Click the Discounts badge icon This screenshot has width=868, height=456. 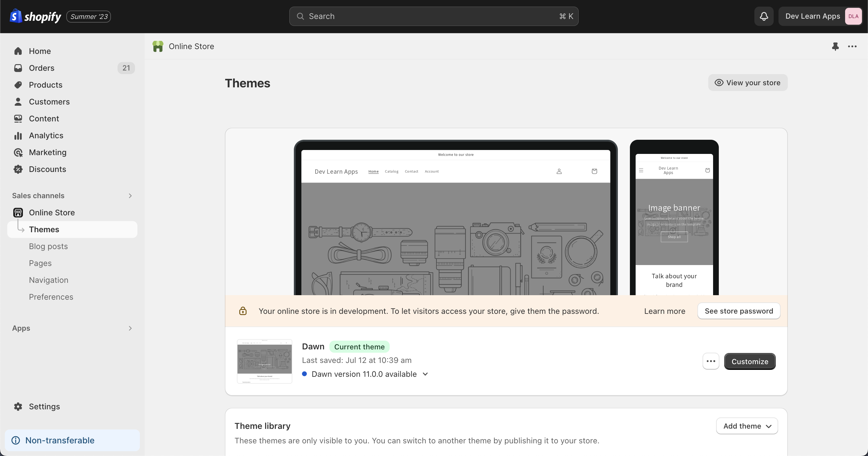(18, 169)
